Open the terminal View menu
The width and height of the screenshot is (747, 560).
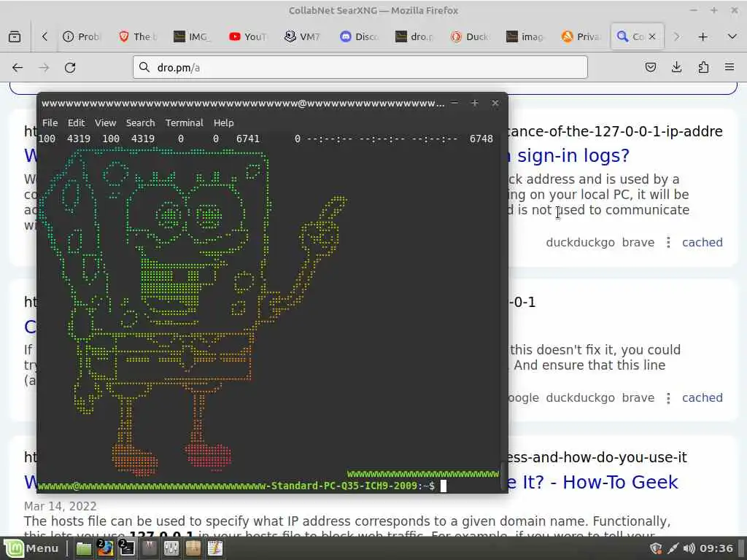tap(105, 122)
